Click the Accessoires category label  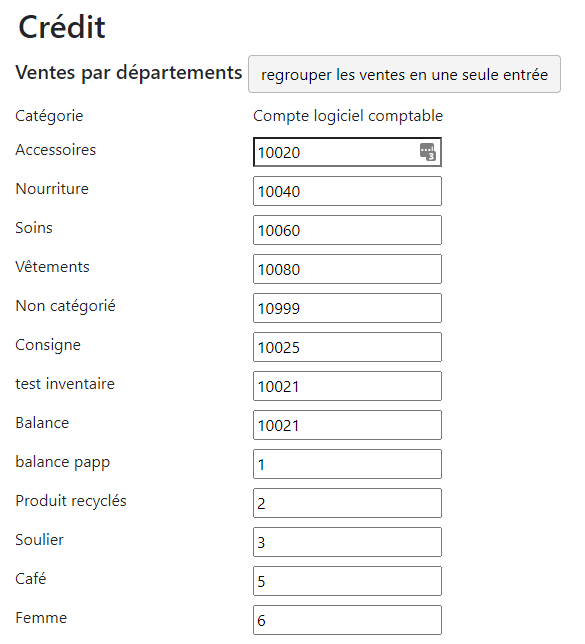point(55,150)
